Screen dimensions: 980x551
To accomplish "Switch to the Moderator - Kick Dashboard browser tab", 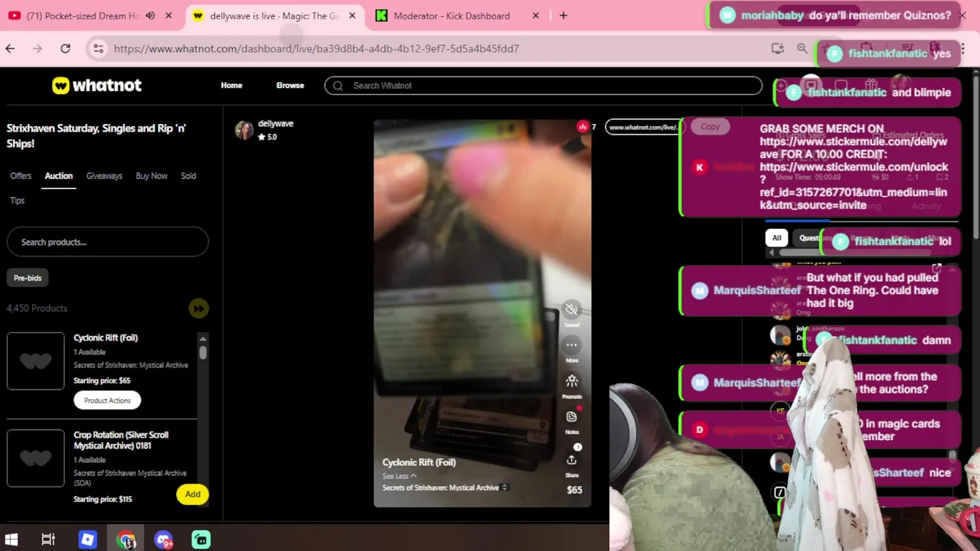I will [451, 15].
